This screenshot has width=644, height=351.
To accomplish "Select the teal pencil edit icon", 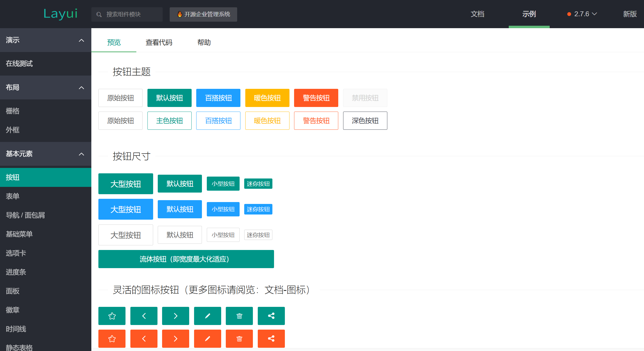I will coord(207,316).
